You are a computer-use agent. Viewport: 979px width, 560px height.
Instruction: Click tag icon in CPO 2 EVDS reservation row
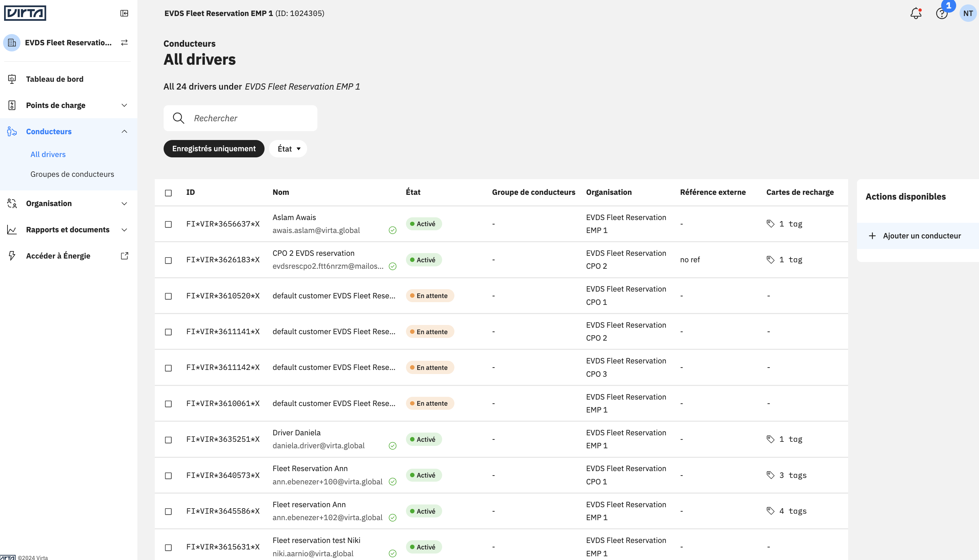tap(770, 260)
